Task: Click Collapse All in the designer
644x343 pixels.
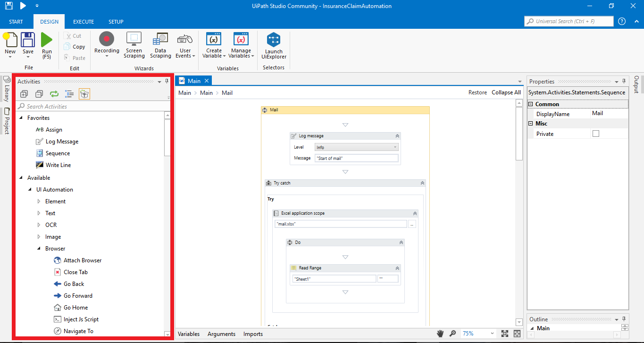Action: (x=506, y=92)
